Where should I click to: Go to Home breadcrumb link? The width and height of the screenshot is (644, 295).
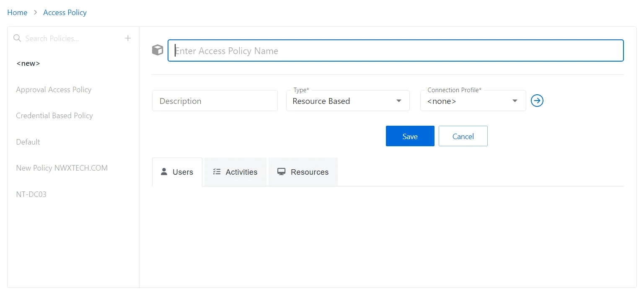[17, 13]
